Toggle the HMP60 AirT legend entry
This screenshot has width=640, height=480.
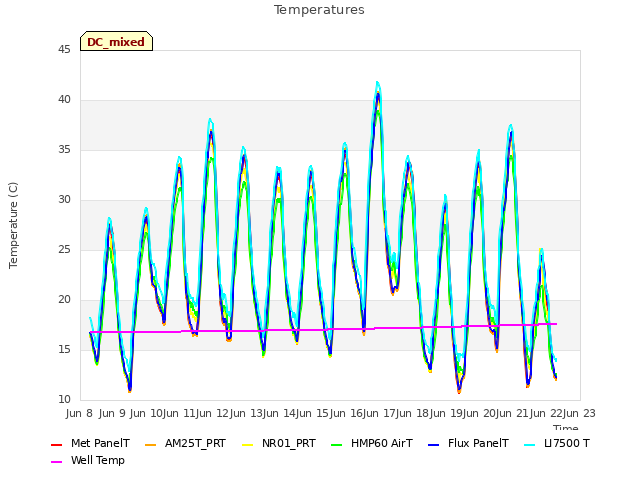pos(372,444)
